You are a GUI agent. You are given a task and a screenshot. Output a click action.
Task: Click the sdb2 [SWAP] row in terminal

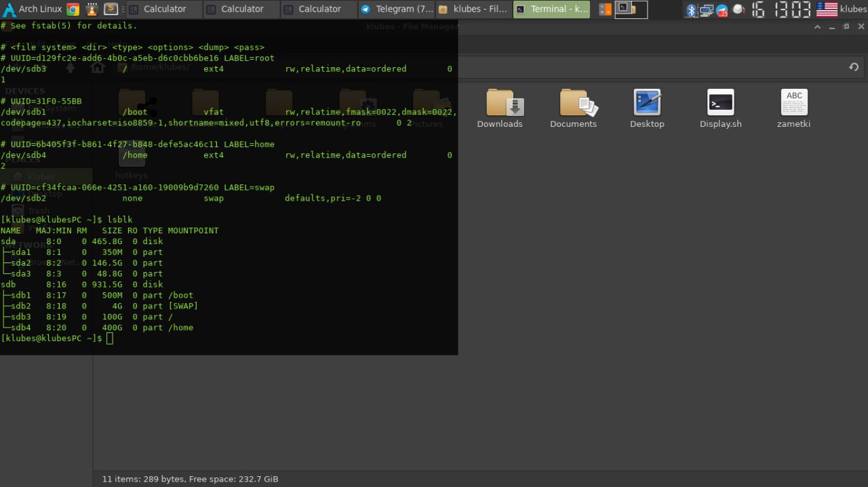(100, 306)
